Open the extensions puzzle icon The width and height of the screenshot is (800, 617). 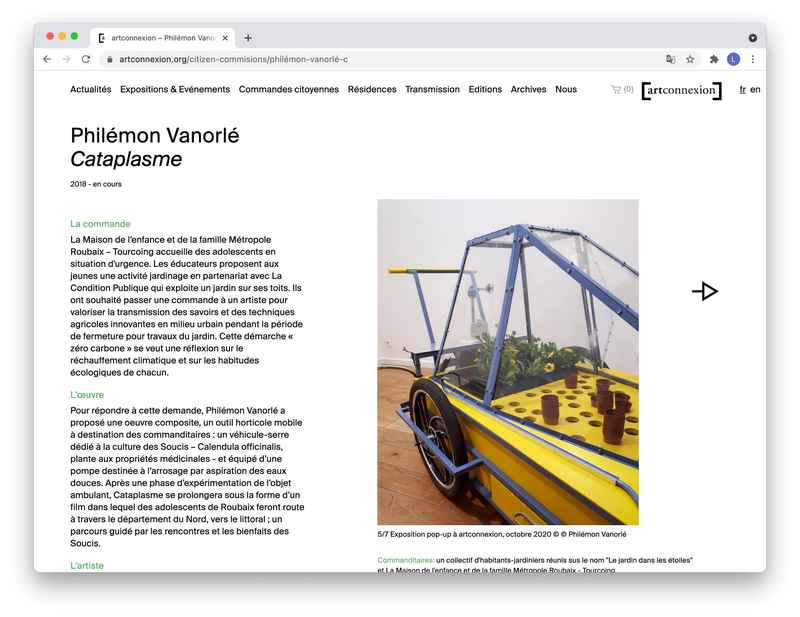click(714, 59)
